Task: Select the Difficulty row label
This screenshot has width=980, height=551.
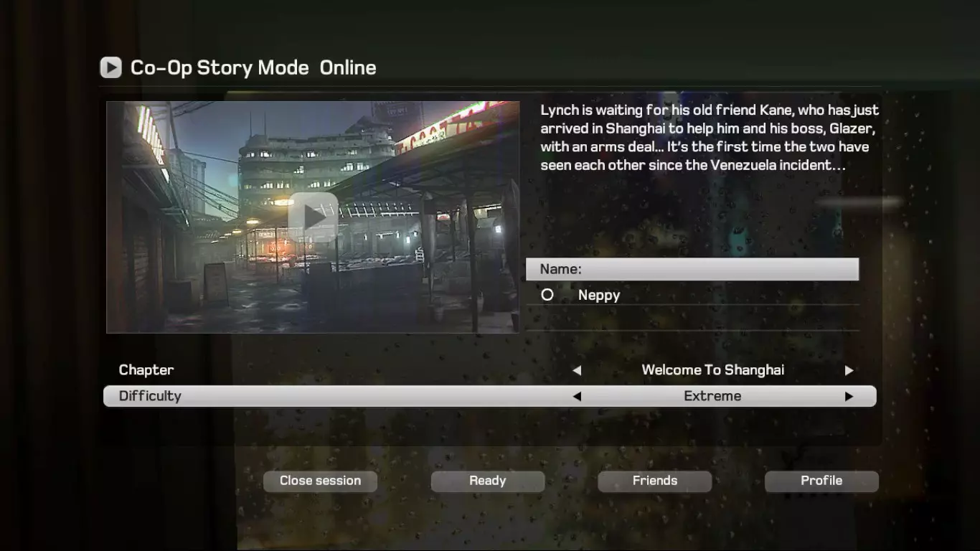Action: [150, 396]
